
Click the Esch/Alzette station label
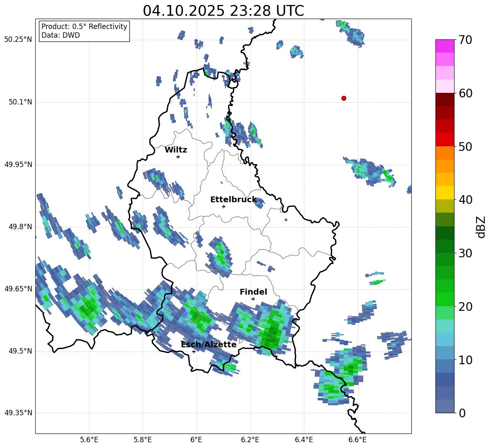[209, 344]
